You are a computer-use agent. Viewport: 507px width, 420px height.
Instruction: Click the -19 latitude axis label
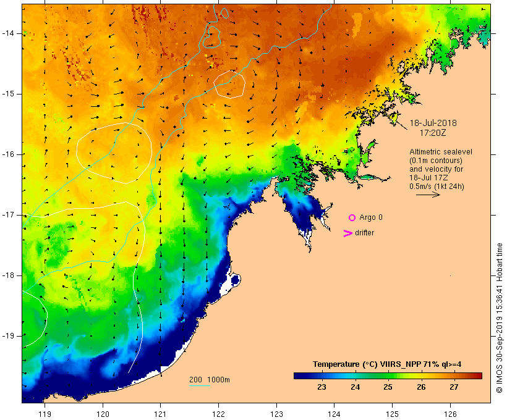pyautogui.click(x=7, y=336)
